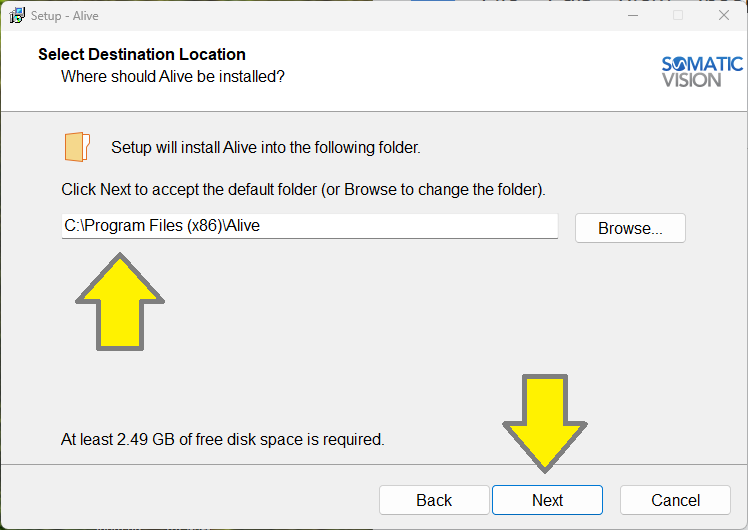748x530 pixels.
Task: Cancel the Alive installation
Action: [676, 500]
